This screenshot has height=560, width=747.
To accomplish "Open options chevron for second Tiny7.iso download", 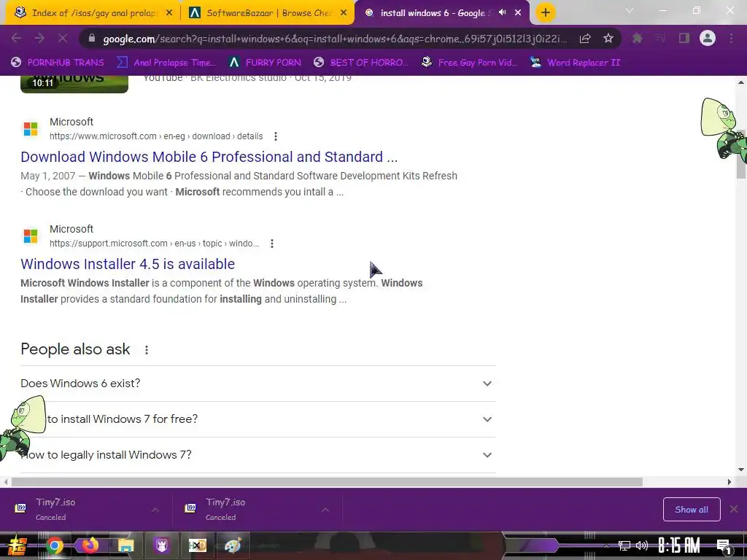I will (x=325, y=510).
